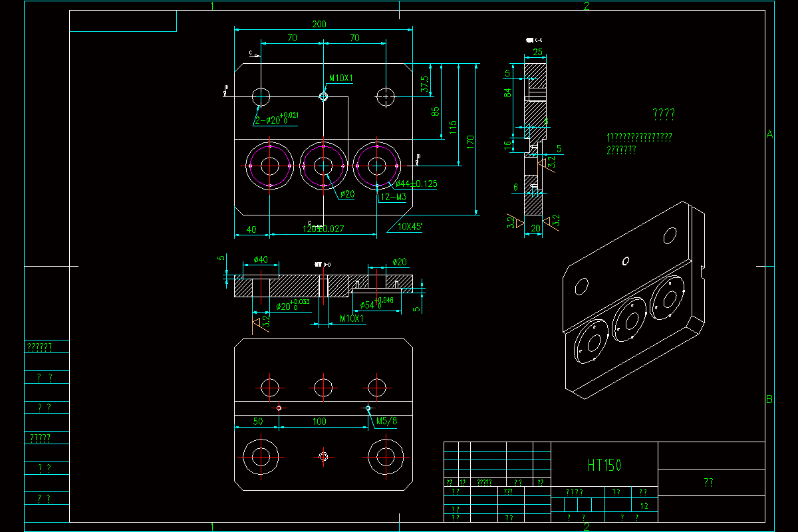The width and height of the screenshot is (798, 532).
Task: Select the isometric 3D view of the plate
Action: tap(634, 300)
